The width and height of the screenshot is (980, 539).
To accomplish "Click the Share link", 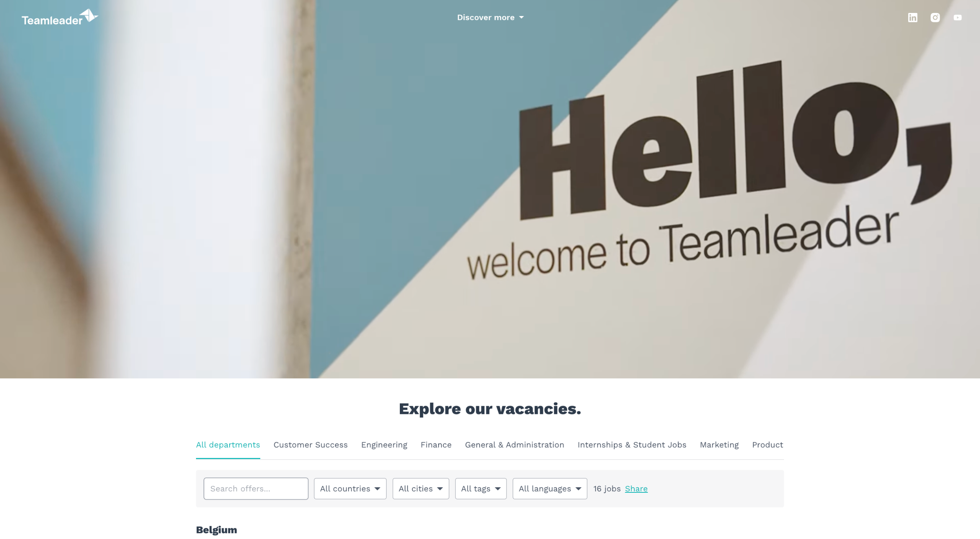I will click(x=636, y=488).
